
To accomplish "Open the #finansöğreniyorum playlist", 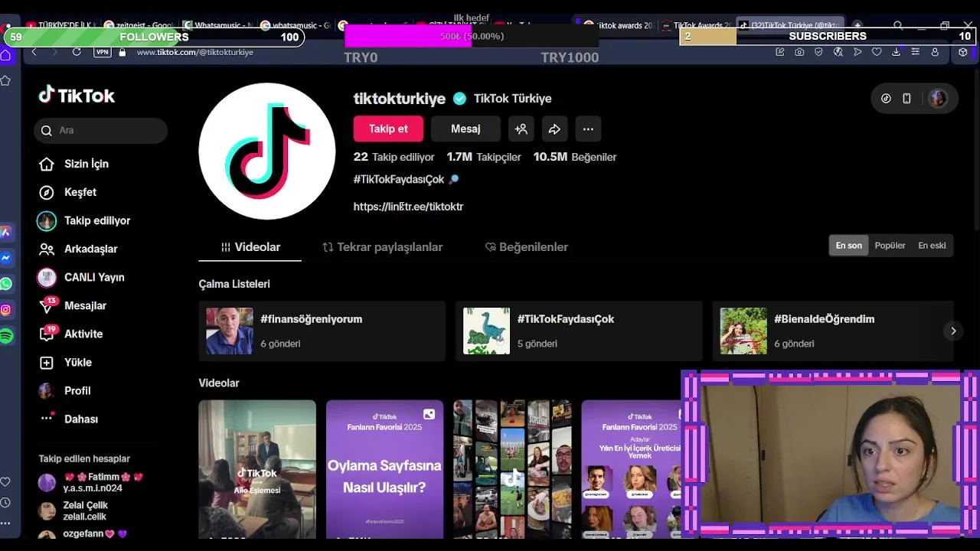I will point(322,331).
